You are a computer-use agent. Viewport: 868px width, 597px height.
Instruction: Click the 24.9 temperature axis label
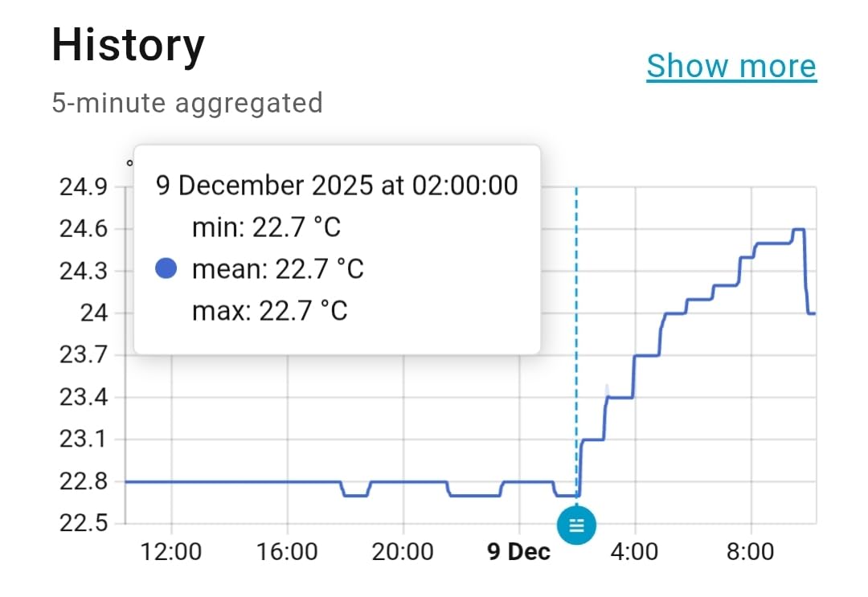[x=84, y=188]
